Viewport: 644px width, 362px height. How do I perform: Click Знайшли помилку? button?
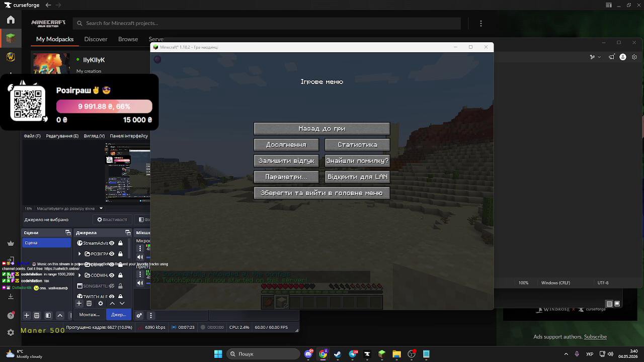pyautogui.click(x=357, y=161)
